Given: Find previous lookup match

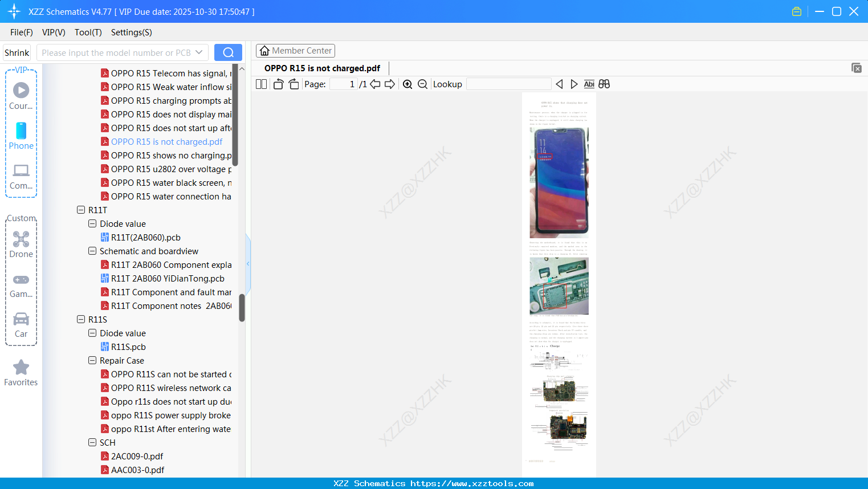Looking at the screenshot, I should tap(559, 84).
